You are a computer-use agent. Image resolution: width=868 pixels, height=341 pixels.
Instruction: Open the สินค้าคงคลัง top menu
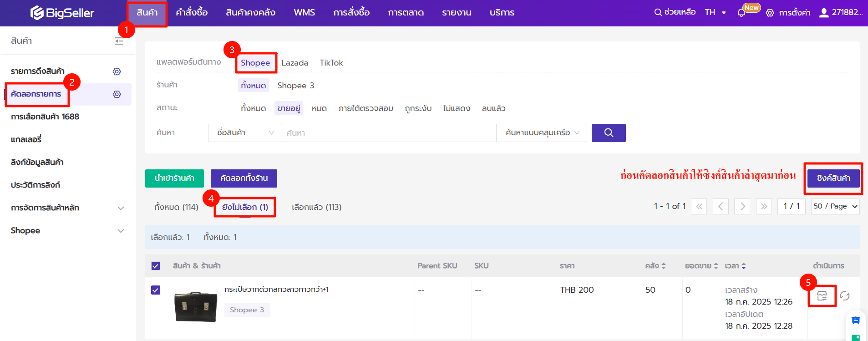click(x=250, y=13)
